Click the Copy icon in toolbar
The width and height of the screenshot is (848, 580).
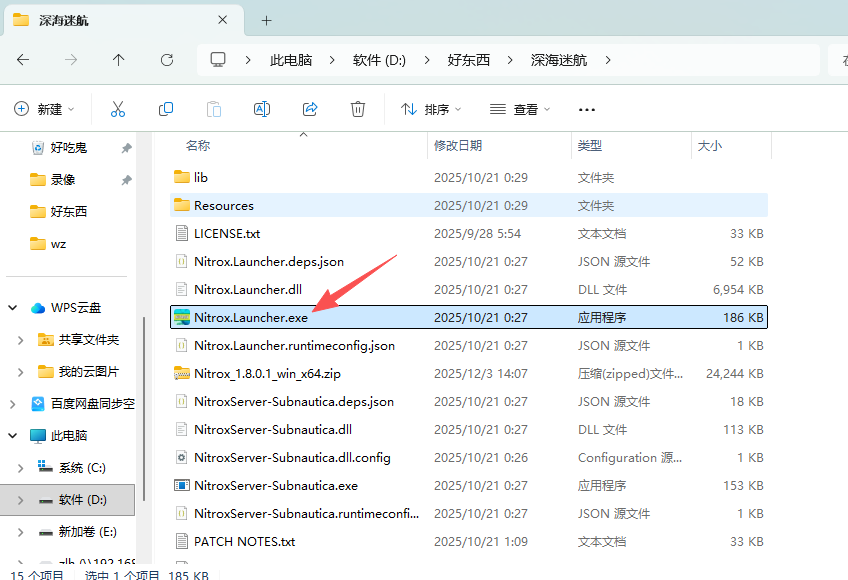[166, 109]
